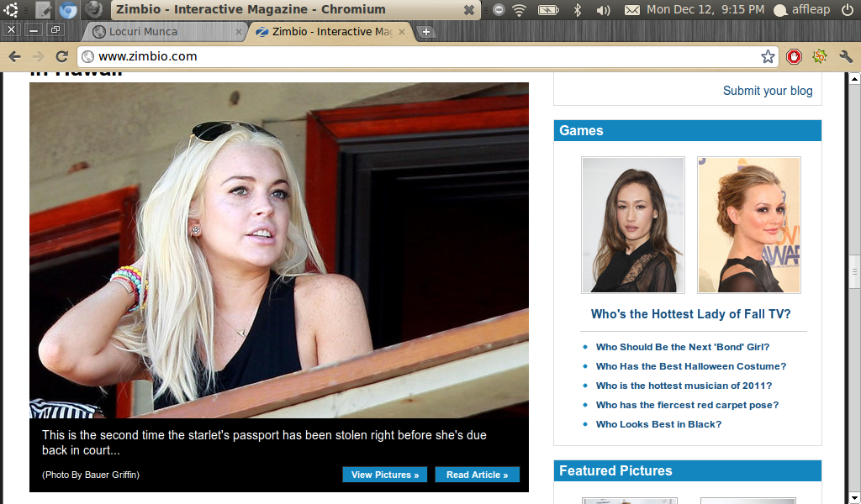This screenshot has width=861, height=504.
Task: Click the vertical scrollbar thumb
Action: tap(854, 271)
